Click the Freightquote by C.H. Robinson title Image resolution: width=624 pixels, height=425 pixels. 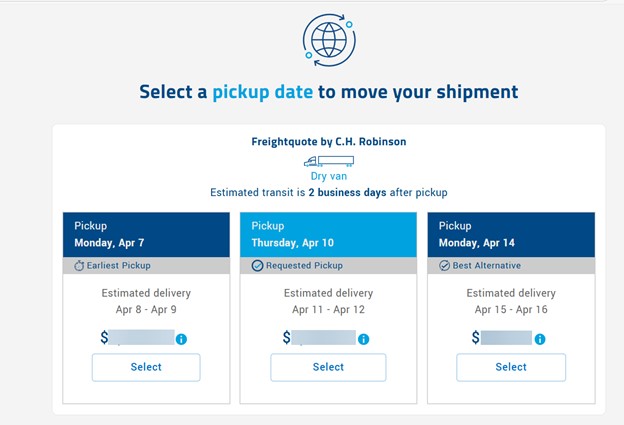(328, 142)
